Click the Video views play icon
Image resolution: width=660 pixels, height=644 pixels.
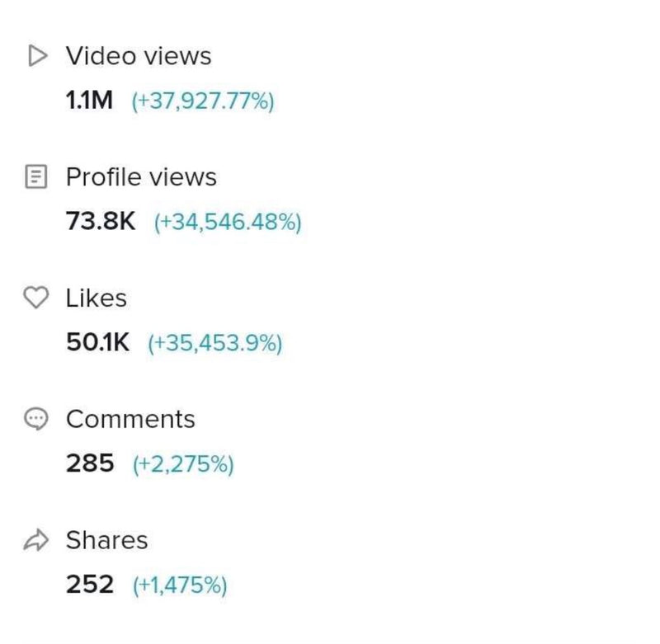pyautogui.click(x=35, y=56)
